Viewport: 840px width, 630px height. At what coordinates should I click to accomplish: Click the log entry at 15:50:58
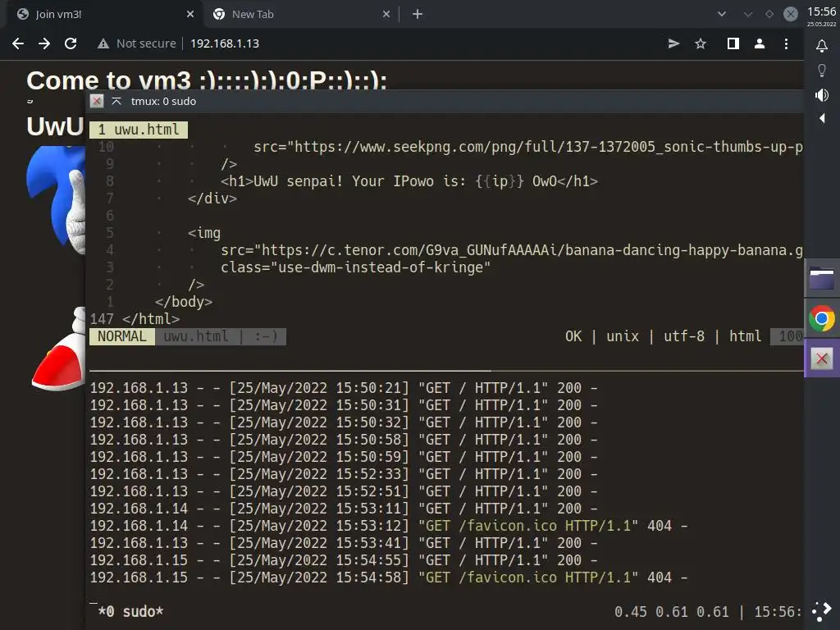coord(344,440)
